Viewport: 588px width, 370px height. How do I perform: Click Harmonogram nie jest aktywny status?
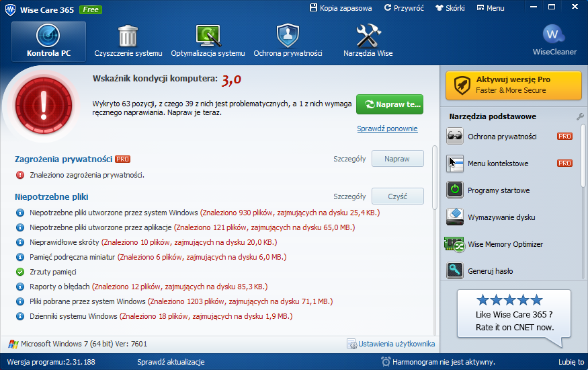coord(444,362)
